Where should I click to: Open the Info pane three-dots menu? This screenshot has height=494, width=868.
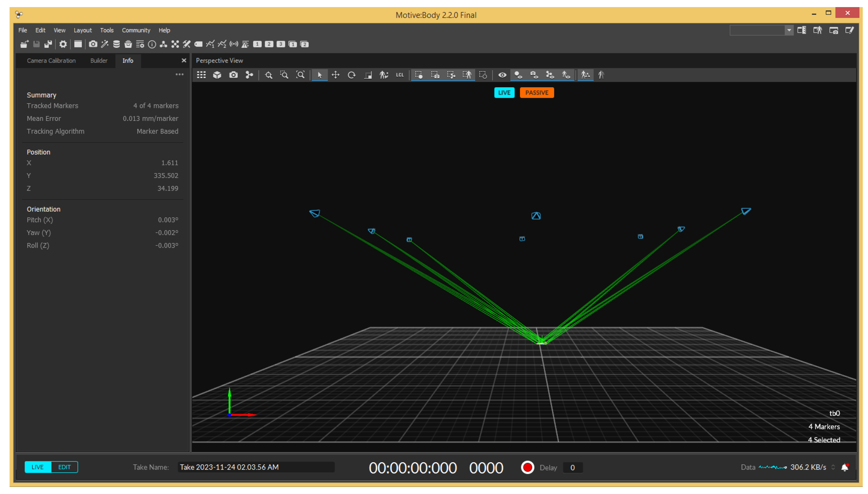[x=179, y=74]
